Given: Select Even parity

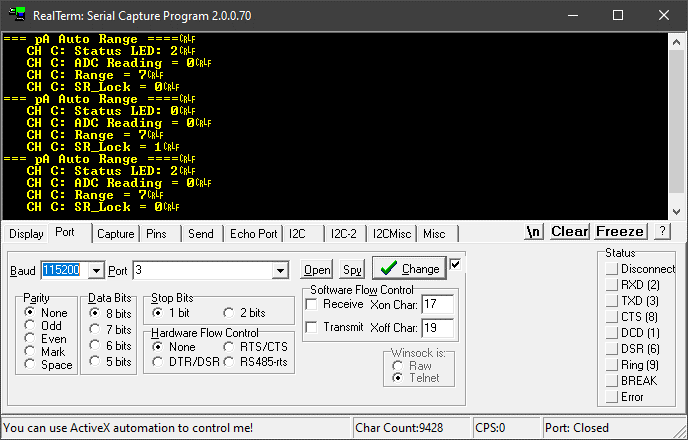Looking at the screenshot, I should (30, 338).
